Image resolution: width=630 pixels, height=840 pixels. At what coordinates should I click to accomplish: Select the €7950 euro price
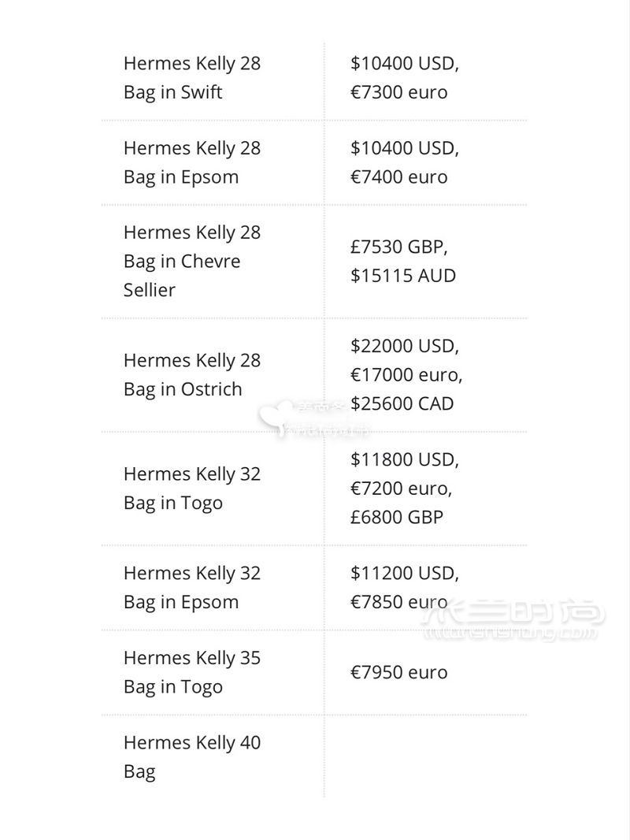(398, 672)
